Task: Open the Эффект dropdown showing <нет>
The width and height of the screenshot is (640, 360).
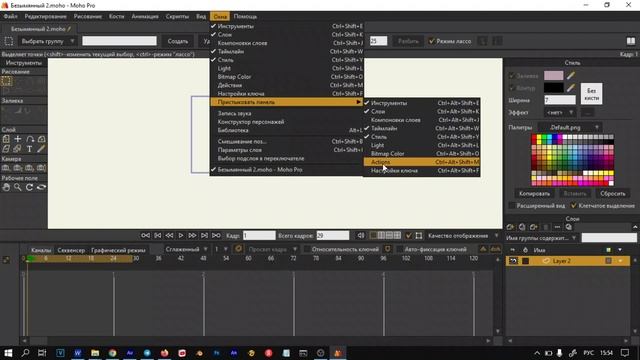Action: click(x=560, y=112)
